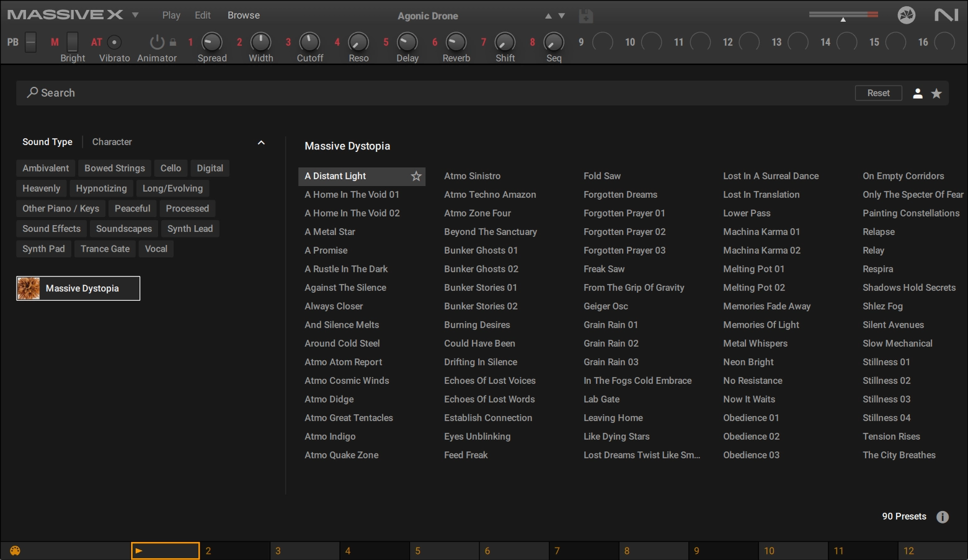Screen dimensions: 968x560
Task: Click the Delay macro knob 5
Action: coord(407,42)
